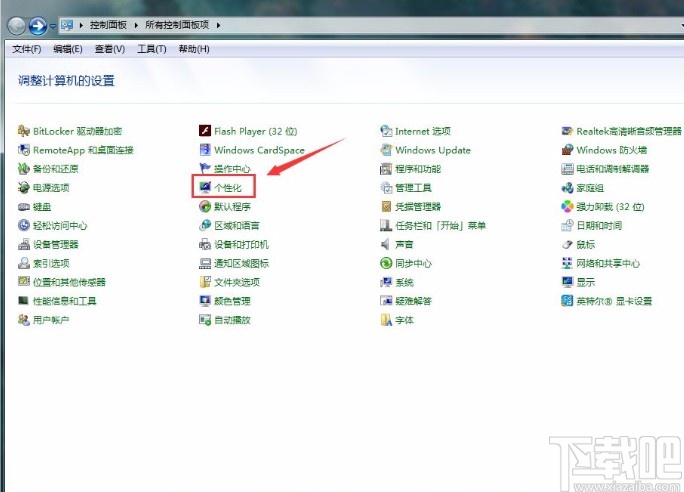Open the 位置和其他传感器 link

point(69,282)
